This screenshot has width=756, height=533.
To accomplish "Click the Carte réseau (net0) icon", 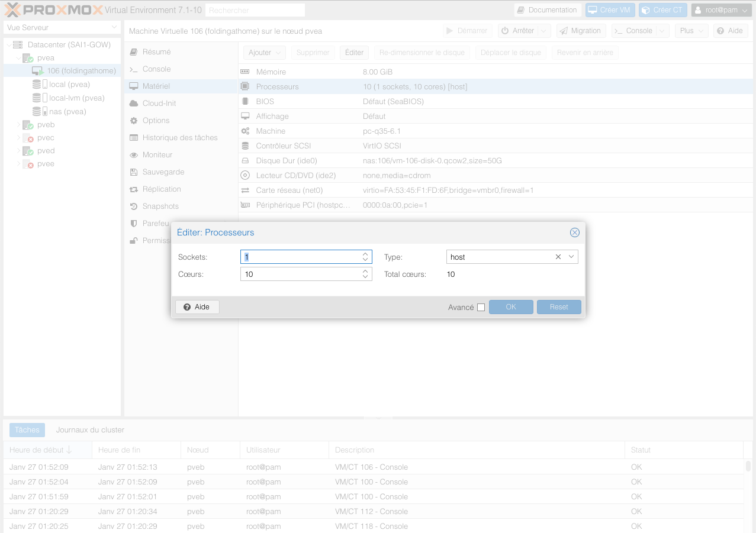I will point(245,190).
